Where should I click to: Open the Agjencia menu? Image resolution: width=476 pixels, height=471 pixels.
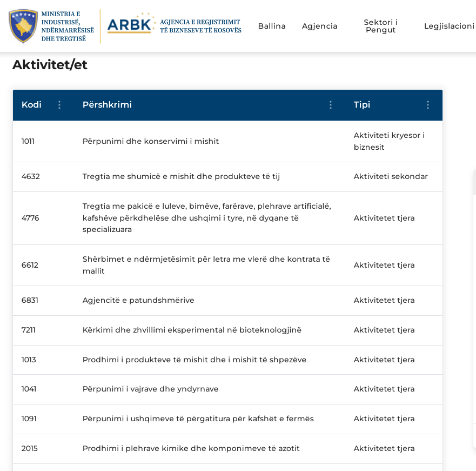[x=319, y=26]
